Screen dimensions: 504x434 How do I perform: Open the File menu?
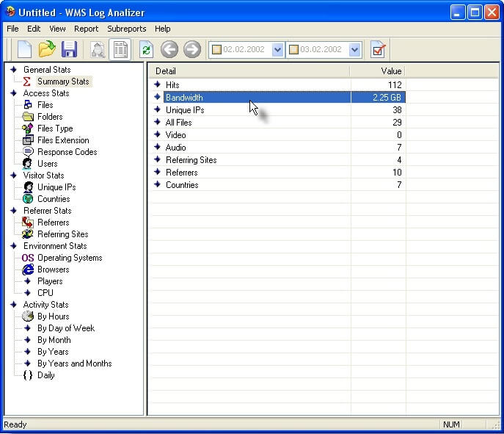click(x=12, y=29)
